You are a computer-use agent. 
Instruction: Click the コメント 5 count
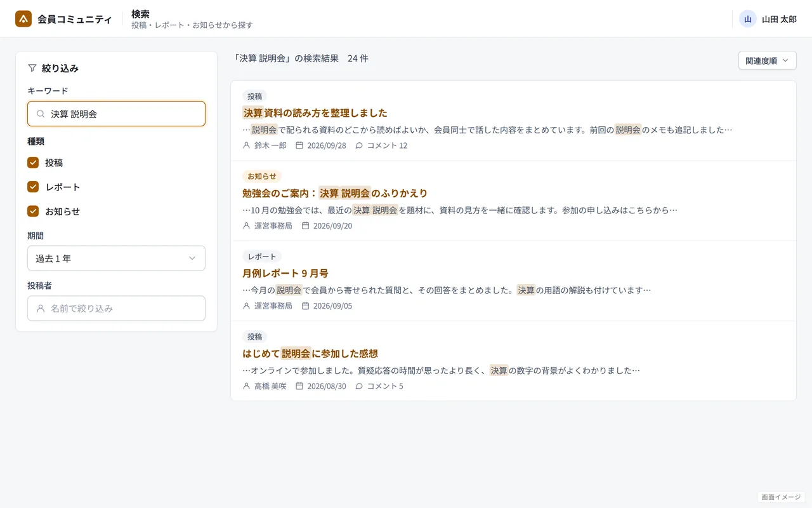tap(385, 386)
